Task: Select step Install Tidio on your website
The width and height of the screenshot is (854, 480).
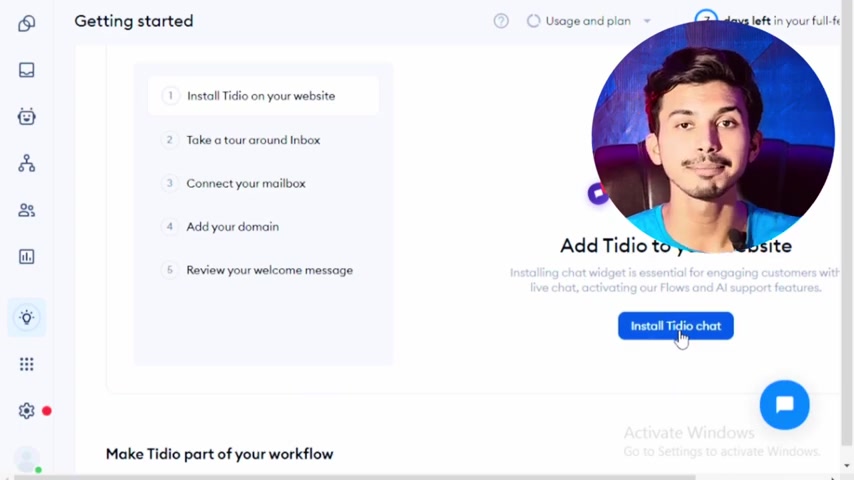Action: (x=263, y=96)
